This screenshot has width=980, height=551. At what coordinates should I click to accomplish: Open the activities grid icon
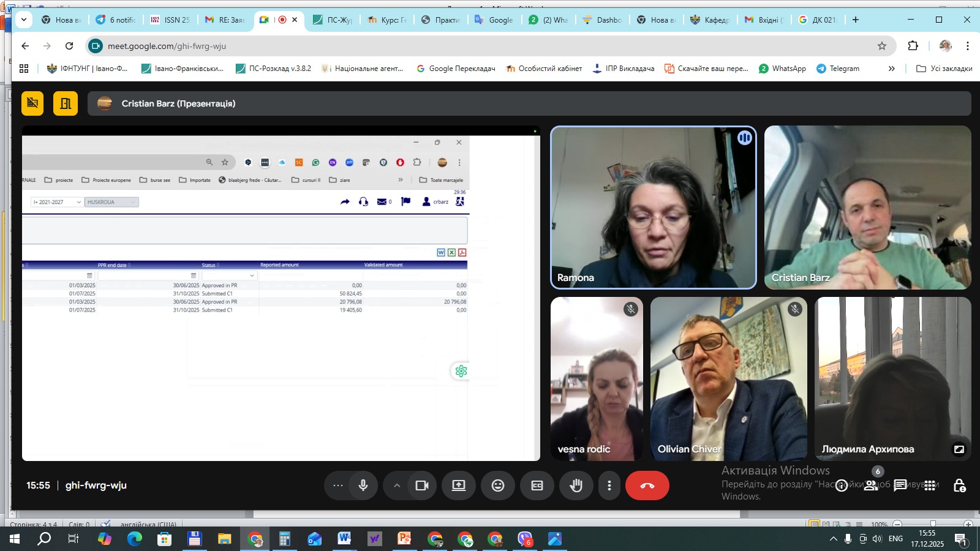click(x=930, y=485)
